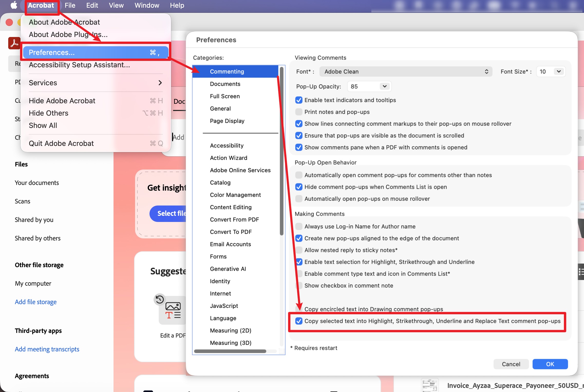
Task: Enable Always use Log-in Name for Author
Action: pyautogui.click(x=299, y=227)
